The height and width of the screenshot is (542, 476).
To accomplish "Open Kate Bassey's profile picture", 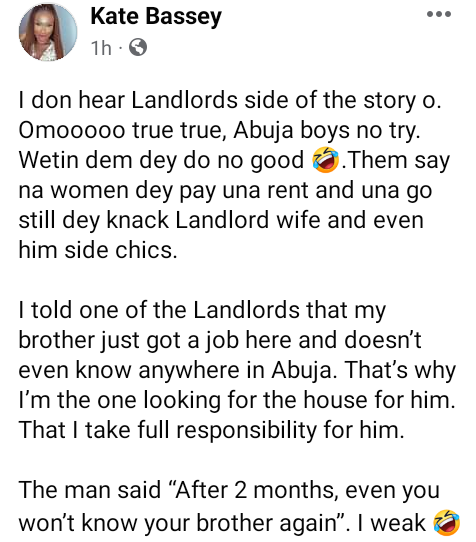I will pos(48,32).
